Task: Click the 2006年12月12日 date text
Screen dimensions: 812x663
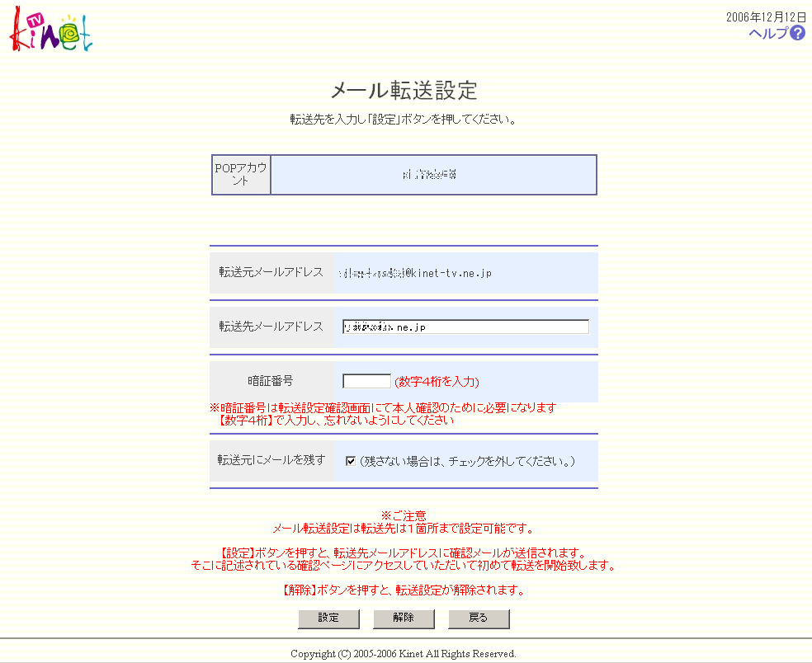Action: pos(766,16)
